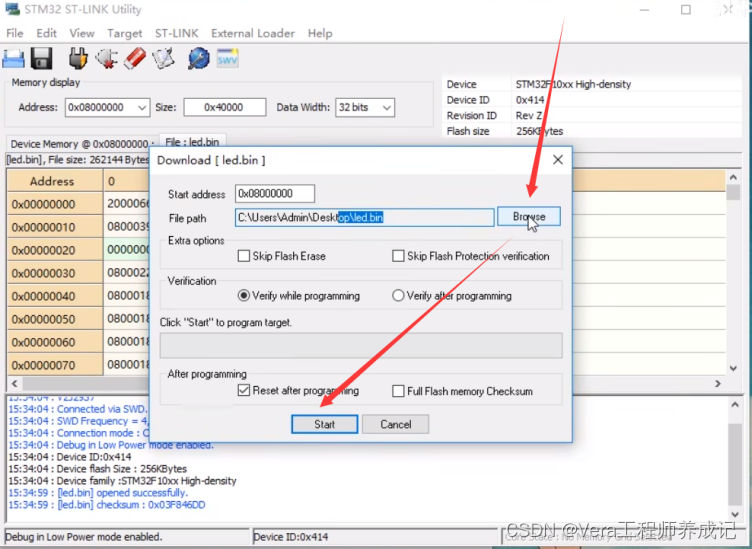
Task: Click memory table scroll right arrow
Action: coord(718,384)
